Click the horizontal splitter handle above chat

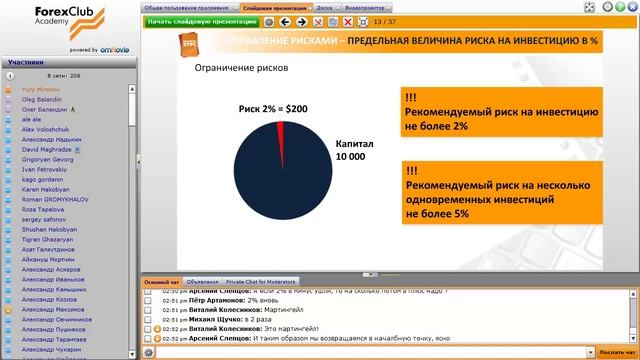coord(370,275)
